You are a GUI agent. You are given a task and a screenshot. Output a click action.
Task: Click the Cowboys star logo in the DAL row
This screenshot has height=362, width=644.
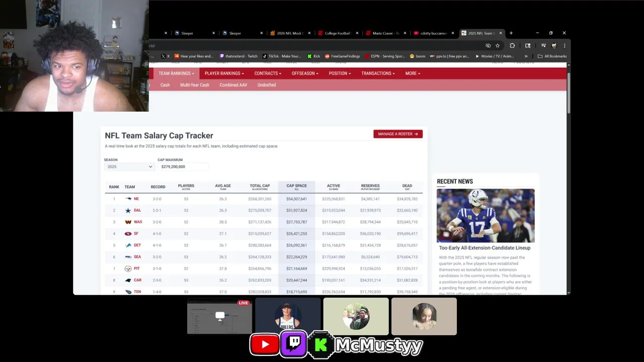point(128,211)
